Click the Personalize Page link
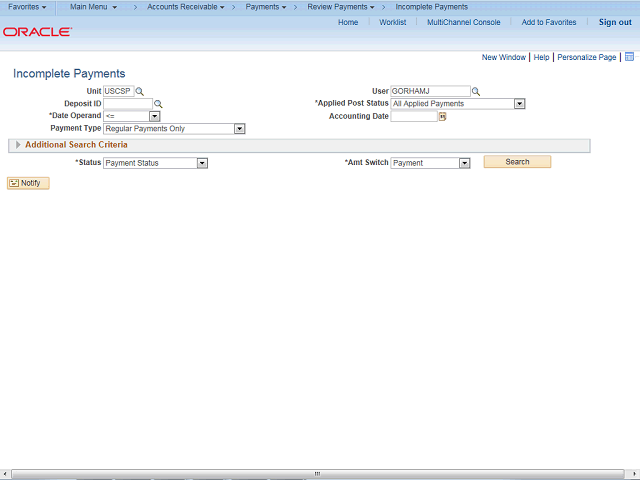This screenshot has height=480, width=640. pyautogui.click(x=587, y=57)
